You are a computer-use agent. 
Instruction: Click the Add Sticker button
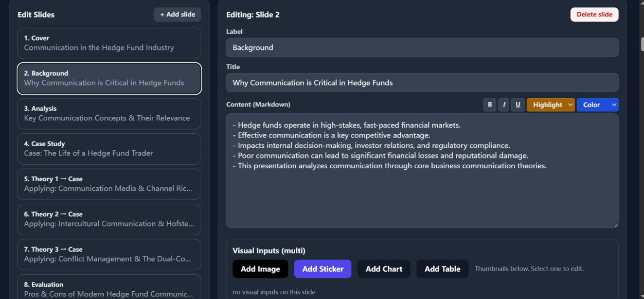coord(323,269)
